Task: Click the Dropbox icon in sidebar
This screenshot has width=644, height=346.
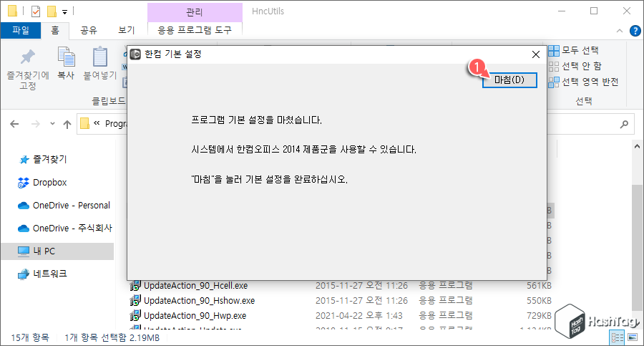Action: (24, 183)
